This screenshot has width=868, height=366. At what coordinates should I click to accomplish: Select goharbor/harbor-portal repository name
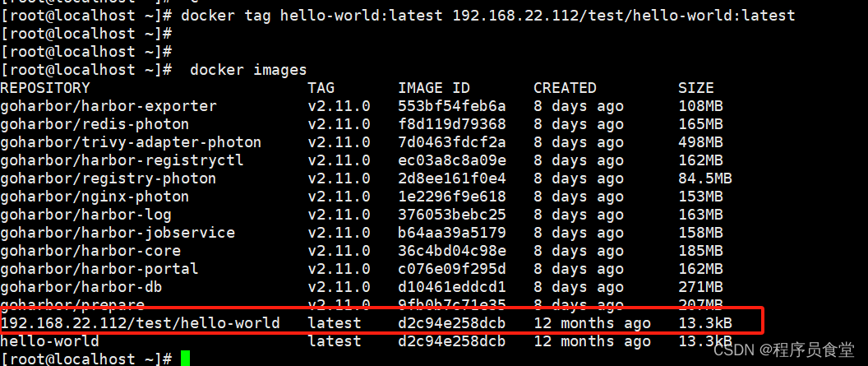click(x=99, y=269)
